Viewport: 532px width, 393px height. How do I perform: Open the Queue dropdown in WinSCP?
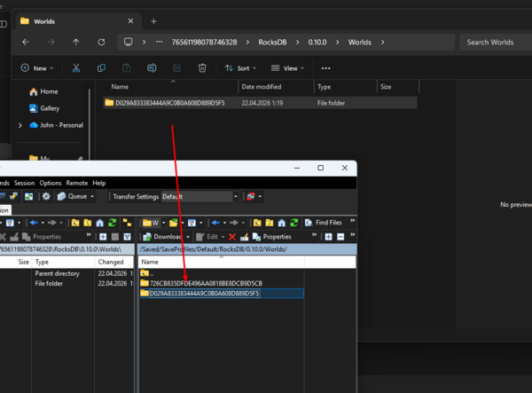coord(76,196)
